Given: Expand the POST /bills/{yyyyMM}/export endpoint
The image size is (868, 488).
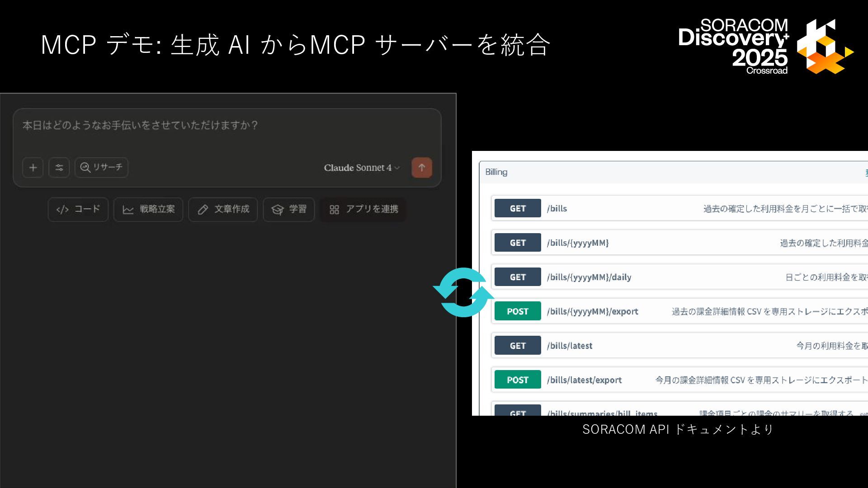Looking at the screenshot, I should 679,311.
